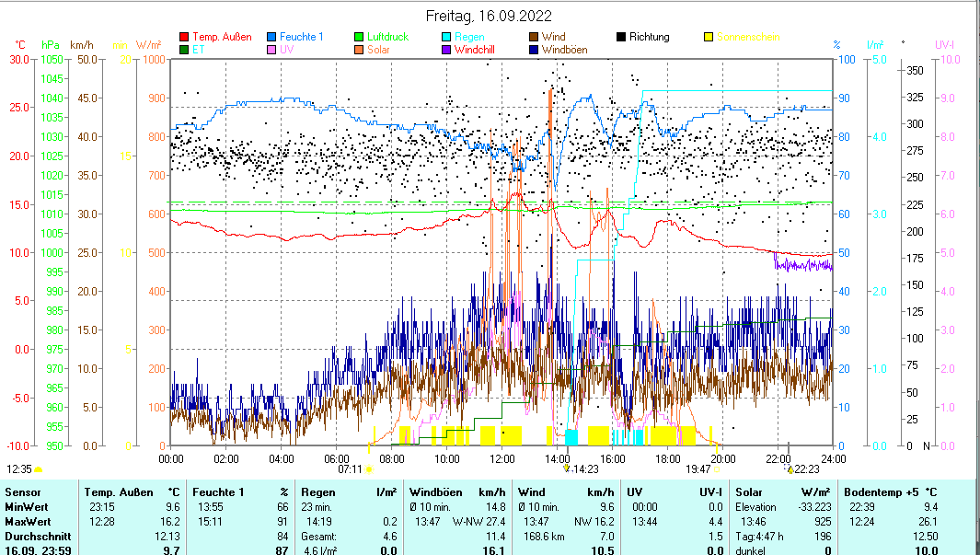
Task: Click the UV legend label
Action: (x=286, y=50)
